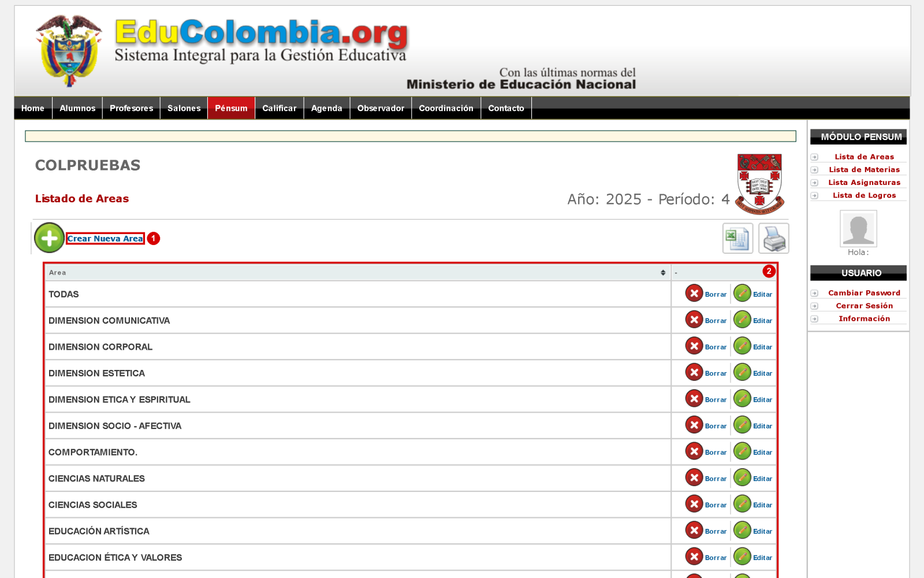Click red delete icon for CIENCIAS NATURALES
Viewport: 924px width, 578px height.
[694, 478]
